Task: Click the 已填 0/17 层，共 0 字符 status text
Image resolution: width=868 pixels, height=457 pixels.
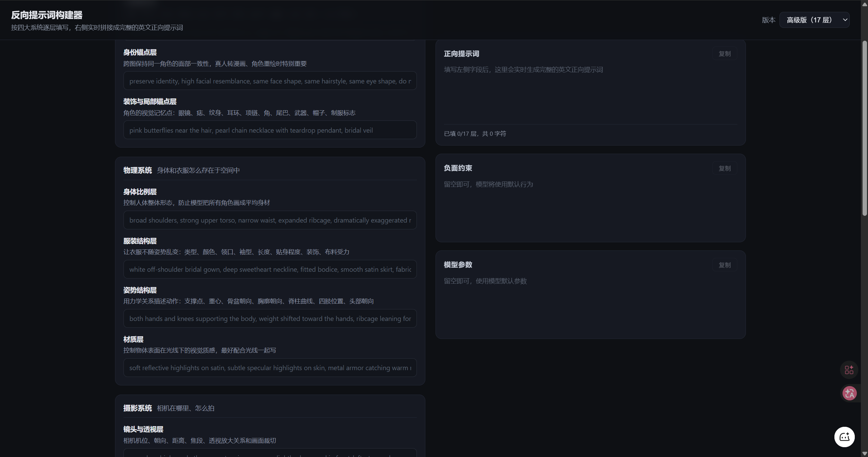Action: (475, 134)
